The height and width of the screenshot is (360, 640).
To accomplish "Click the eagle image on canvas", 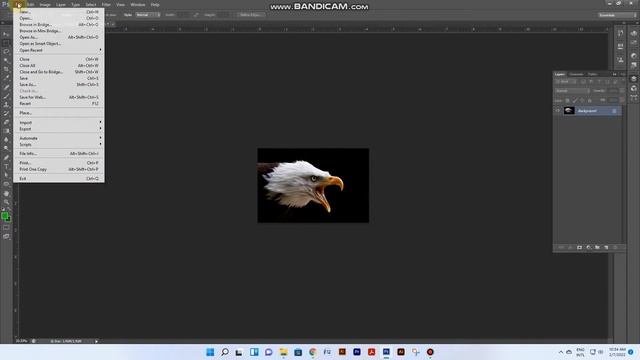I will tap(313, 185).
